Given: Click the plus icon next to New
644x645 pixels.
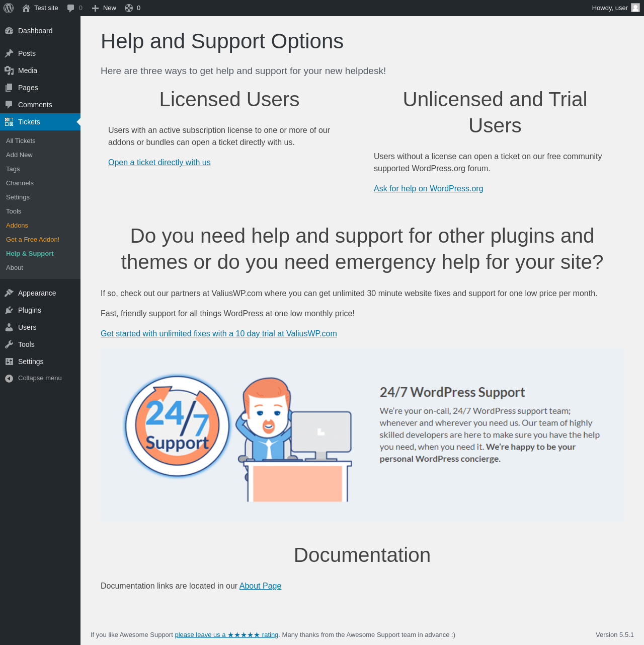Looking at the screenshot, I should click(95, 8).
